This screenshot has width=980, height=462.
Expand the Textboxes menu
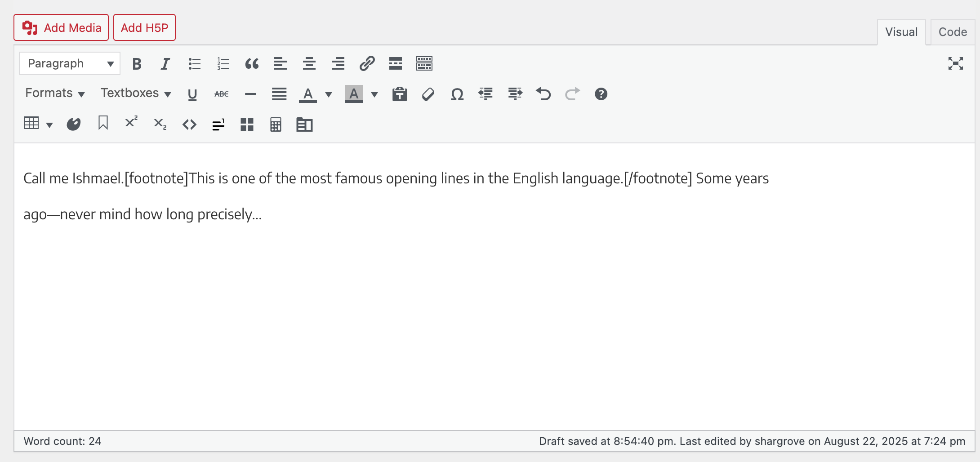click(x=135, y=93)
